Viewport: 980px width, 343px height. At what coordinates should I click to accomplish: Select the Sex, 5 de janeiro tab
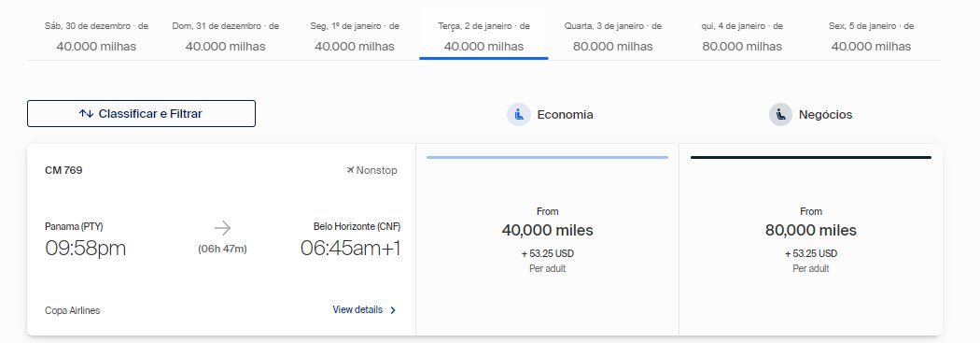871,36
